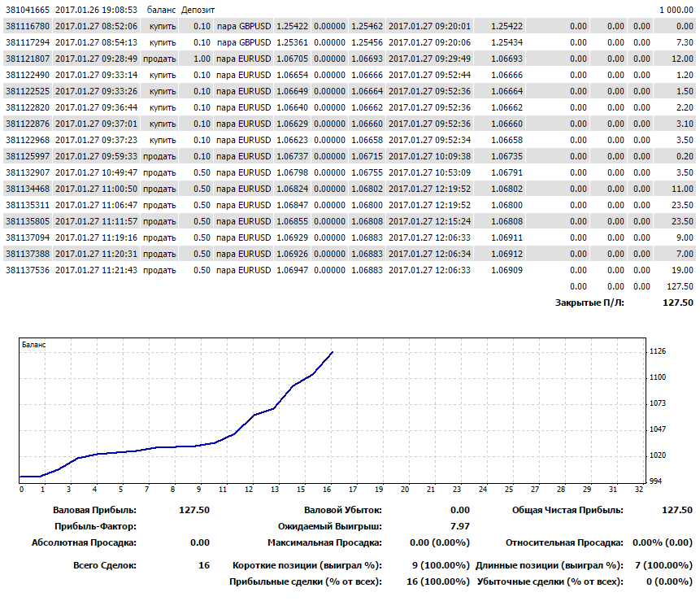The width and height of the screenshot is (700, 601).
Task: Click the Всего Сделок label
Action: 105,565
